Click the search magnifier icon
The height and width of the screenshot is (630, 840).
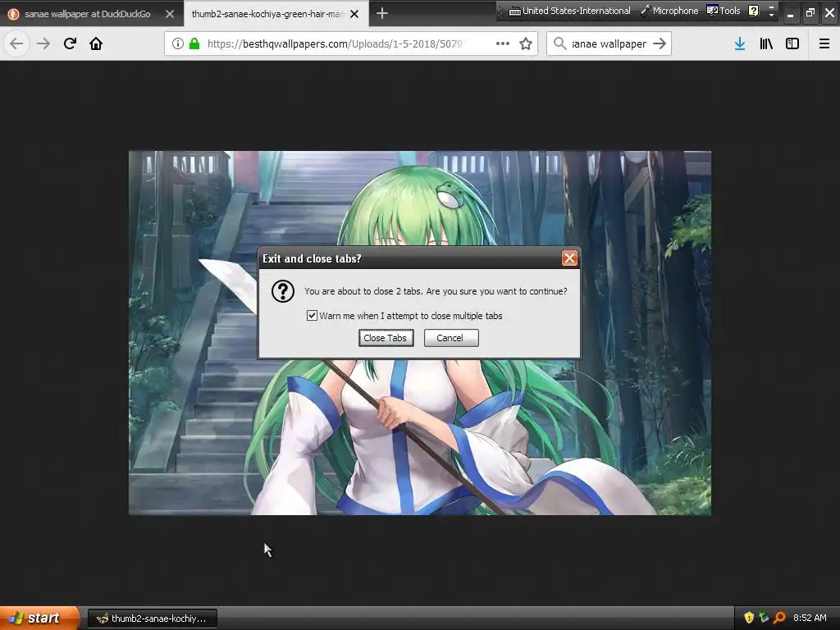click(x=559, y=43)
